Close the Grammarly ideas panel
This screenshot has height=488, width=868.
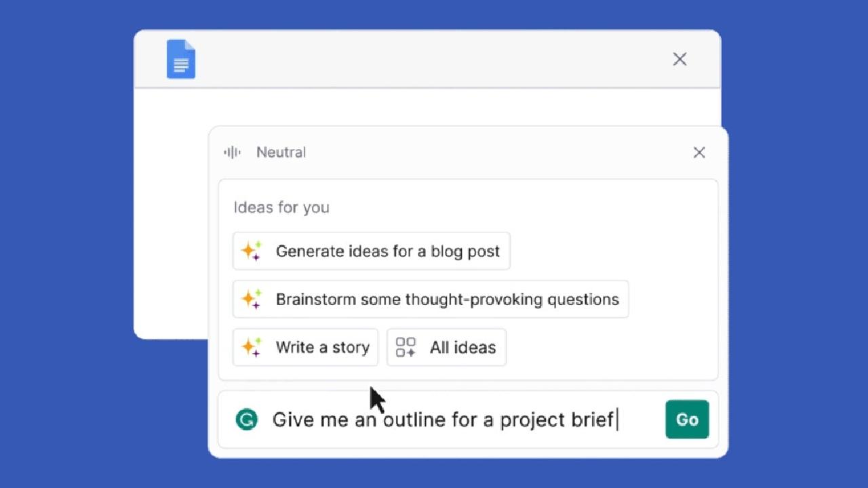pyautogui.click(x=699, y=152)
